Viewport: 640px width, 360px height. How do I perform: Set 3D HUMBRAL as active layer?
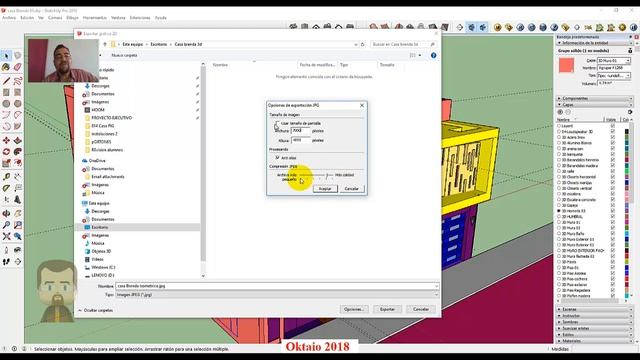pos(559,217)
